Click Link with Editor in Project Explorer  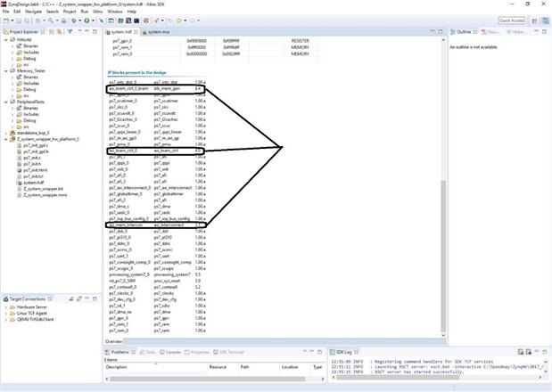(59, 32)
